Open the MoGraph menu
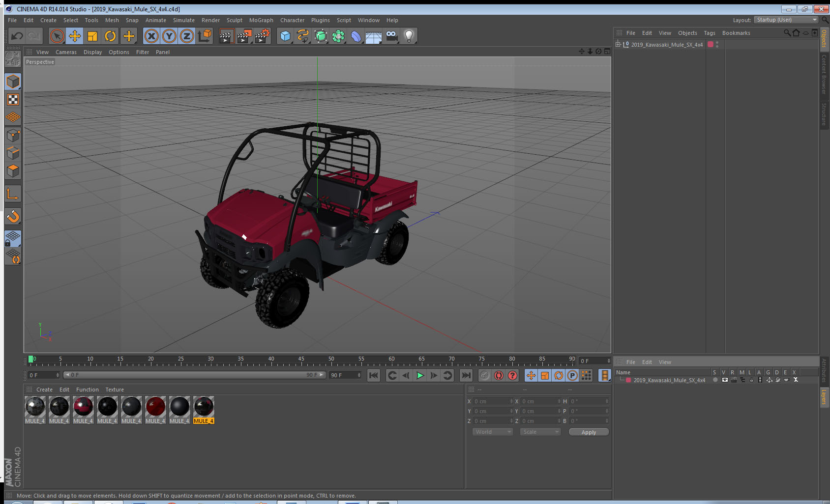This screenshot has width=830, height=504. [x=261, y=20]
